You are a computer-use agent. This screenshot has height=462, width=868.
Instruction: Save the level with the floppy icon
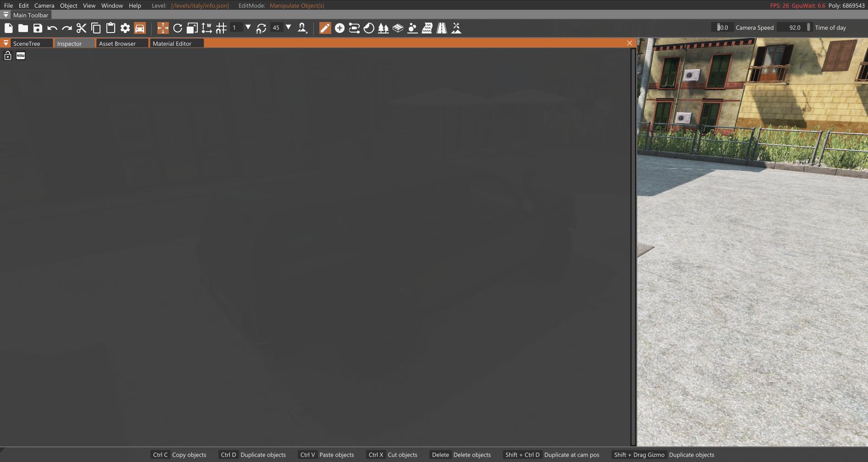[38, 28]
